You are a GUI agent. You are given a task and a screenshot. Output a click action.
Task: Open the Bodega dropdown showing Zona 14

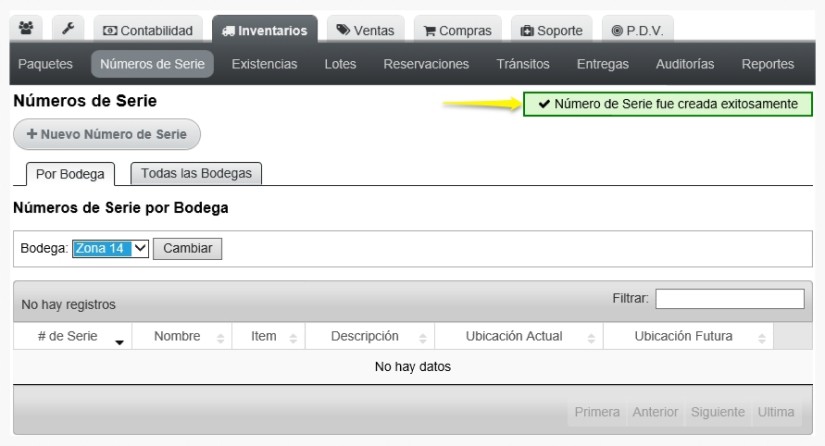pyautogui.click(x=110, y=248)
